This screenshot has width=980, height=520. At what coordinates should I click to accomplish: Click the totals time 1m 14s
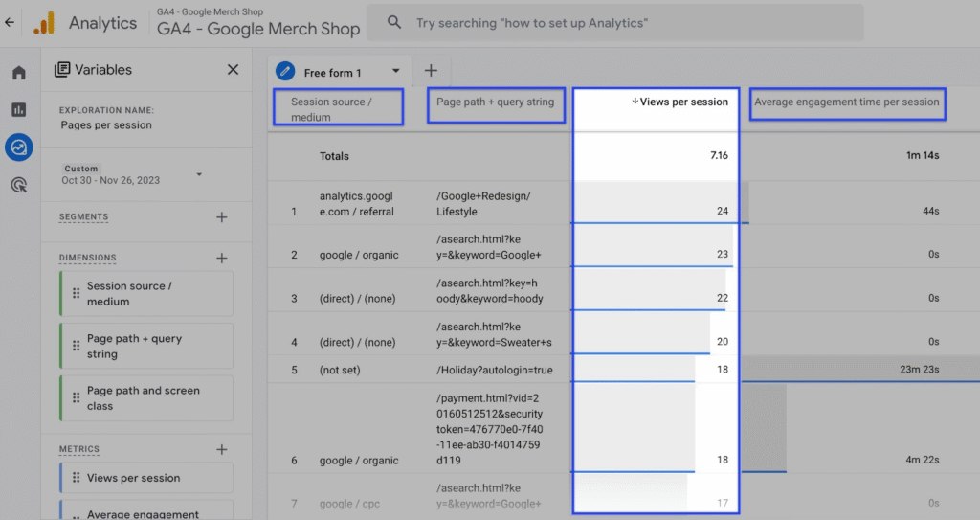click(x=923, y=155)
